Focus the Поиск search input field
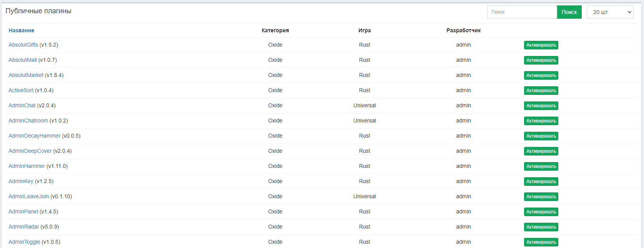This screenshot has height=248, width=644. 522,12
